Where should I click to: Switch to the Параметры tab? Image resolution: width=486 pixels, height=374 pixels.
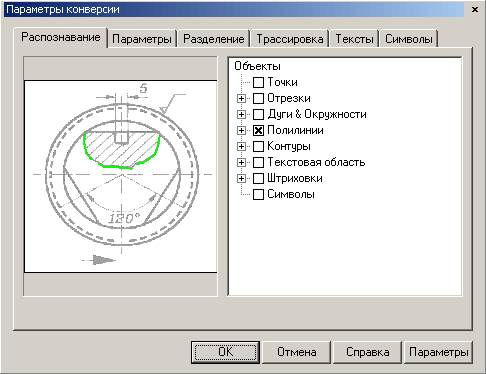coord(142,39)
